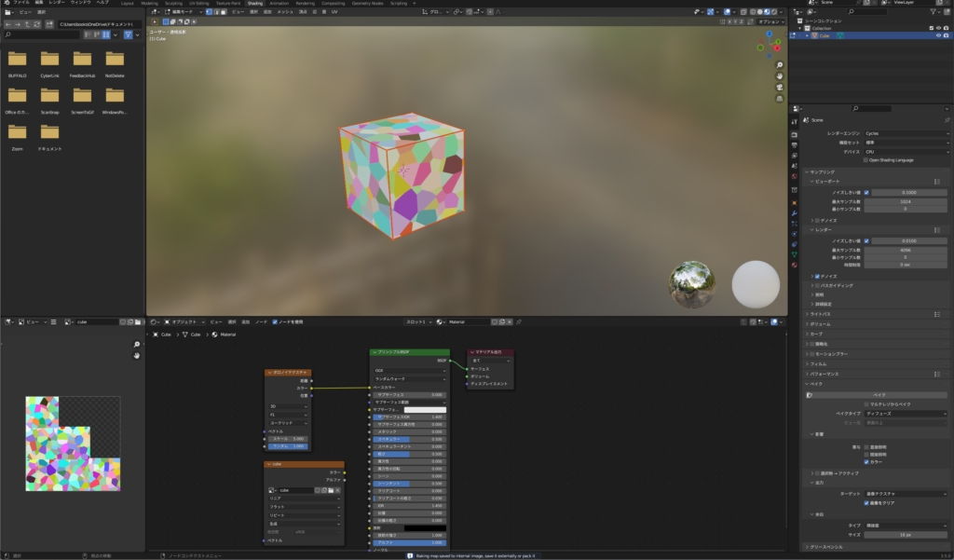Click the 追加 menu in node editor header
Viewport: 954px width, 560px height.
[x=246, y=322]
